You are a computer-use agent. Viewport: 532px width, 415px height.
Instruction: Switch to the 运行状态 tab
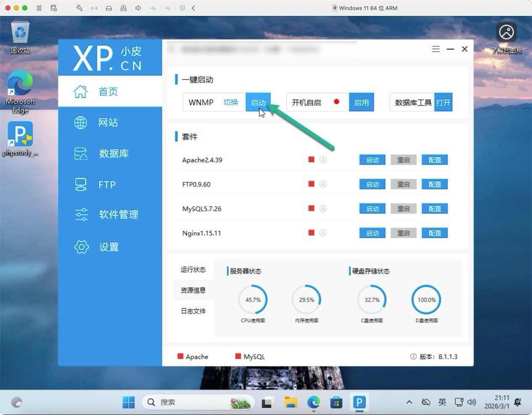[x=193, y=269]
